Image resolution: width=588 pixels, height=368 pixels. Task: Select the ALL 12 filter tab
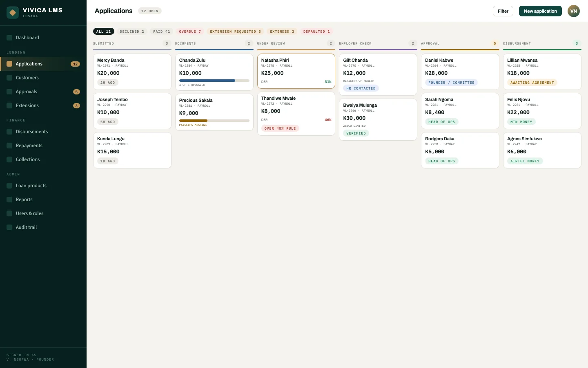coord(104,31)
